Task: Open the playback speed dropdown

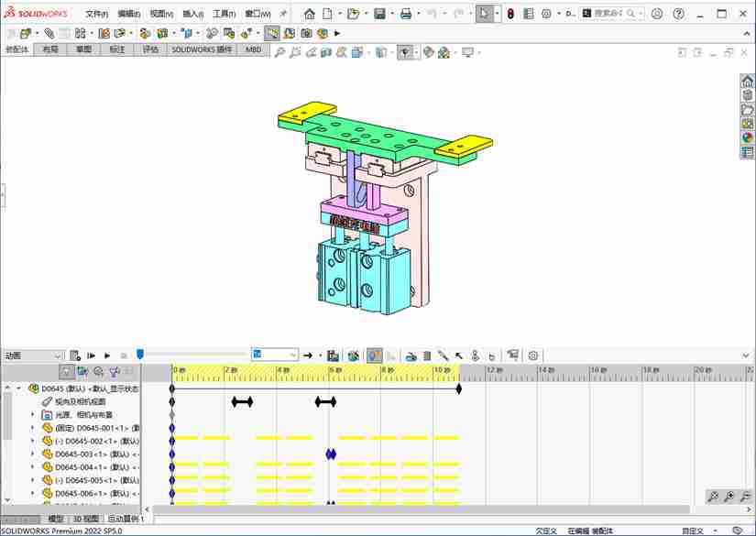Action: click(292, 356)
